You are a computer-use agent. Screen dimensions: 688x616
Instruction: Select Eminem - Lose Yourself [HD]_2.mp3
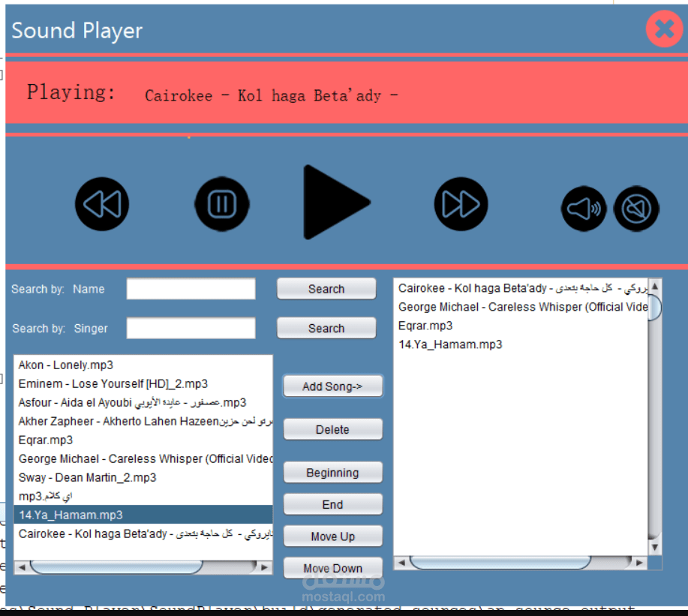click(143, 384)
